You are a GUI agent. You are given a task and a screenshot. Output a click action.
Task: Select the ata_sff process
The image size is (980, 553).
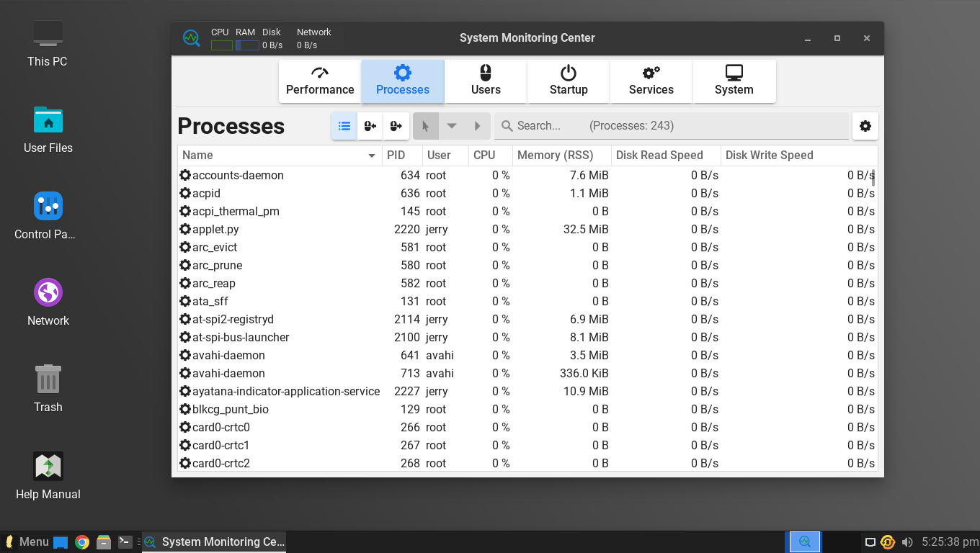click(x=527, y=301)
